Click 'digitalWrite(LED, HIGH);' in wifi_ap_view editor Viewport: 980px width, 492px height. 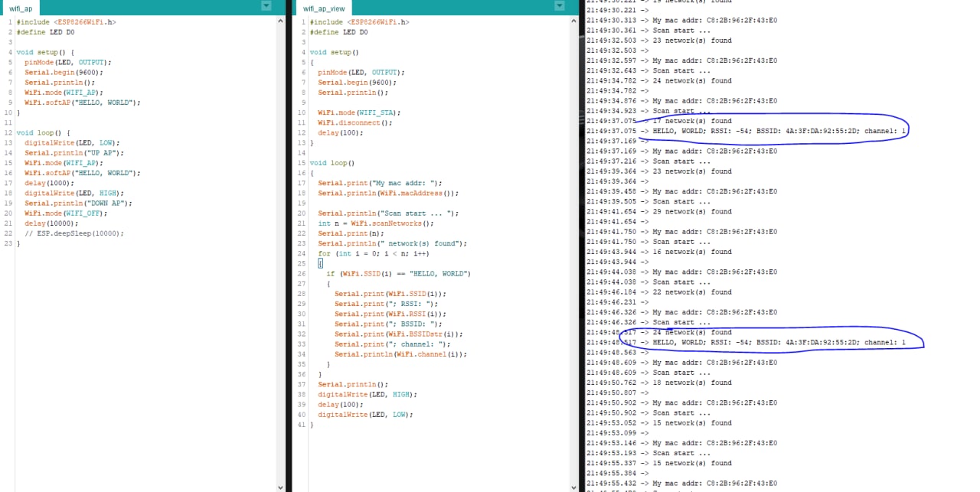pyautogui.click(x=367, y=394)
